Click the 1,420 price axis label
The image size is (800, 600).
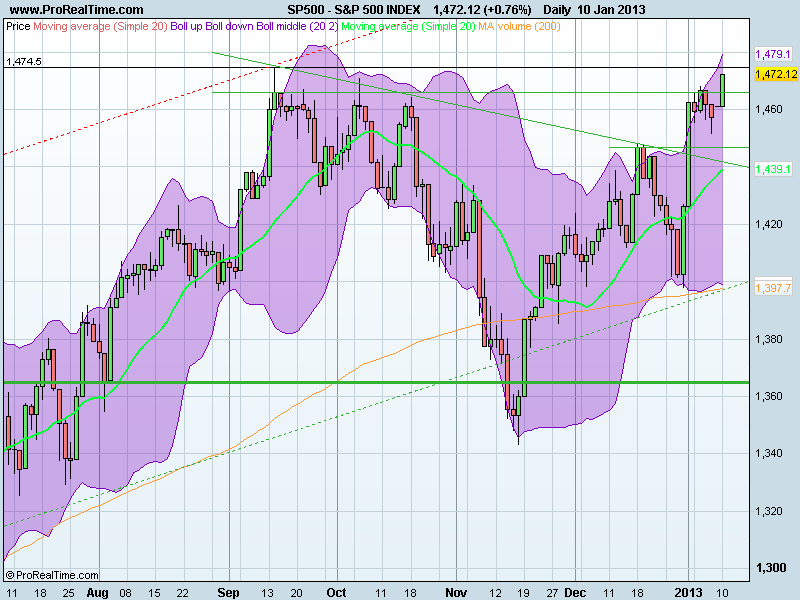point(769,224)
